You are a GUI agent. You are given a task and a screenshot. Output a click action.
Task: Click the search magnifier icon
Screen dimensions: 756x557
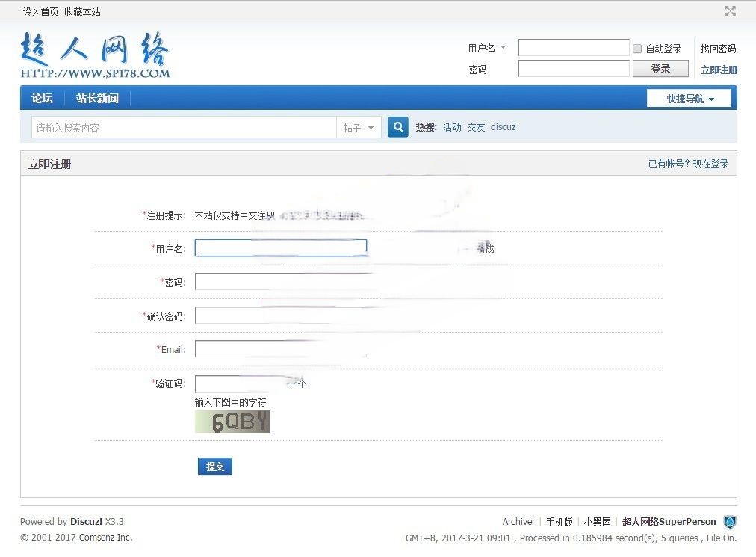pos(397,127)
